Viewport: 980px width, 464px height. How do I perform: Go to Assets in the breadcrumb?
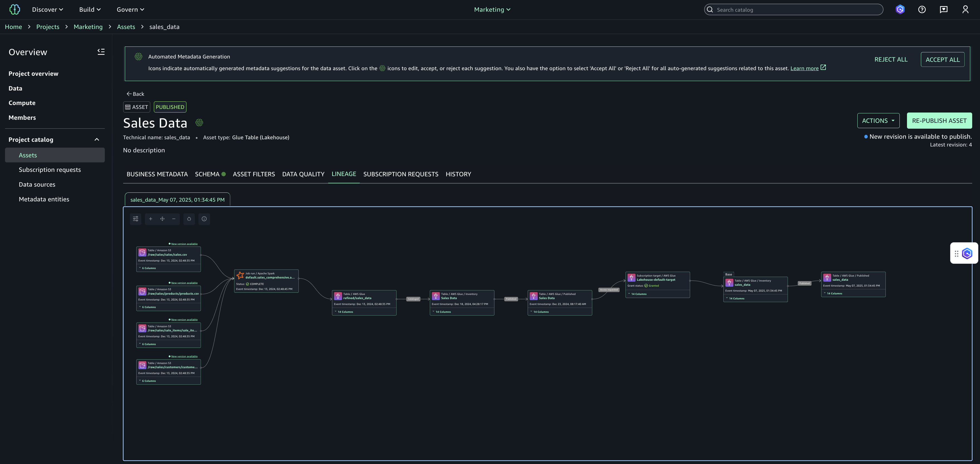pyautogui.click(x=126, y=27)
